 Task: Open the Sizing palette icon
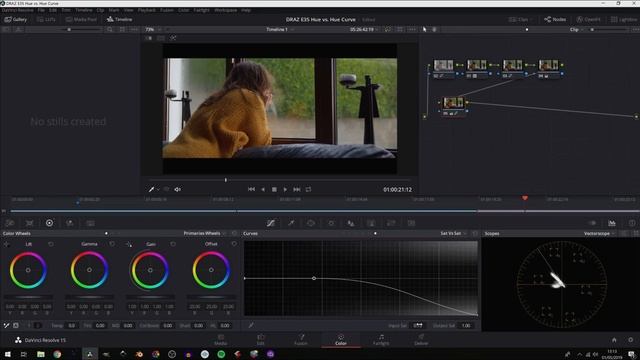[391, 223]
